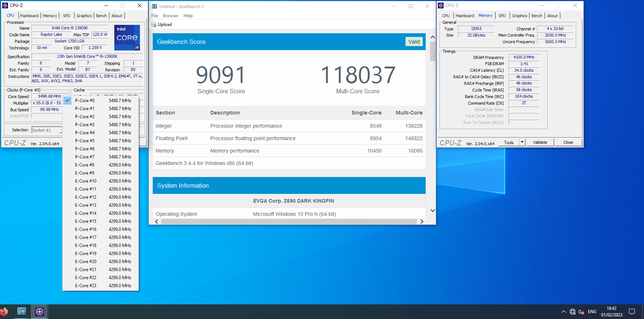Open Geekbench Help menu
The height and width of the screenshot is (319, 644).
(x=188, y=16)
